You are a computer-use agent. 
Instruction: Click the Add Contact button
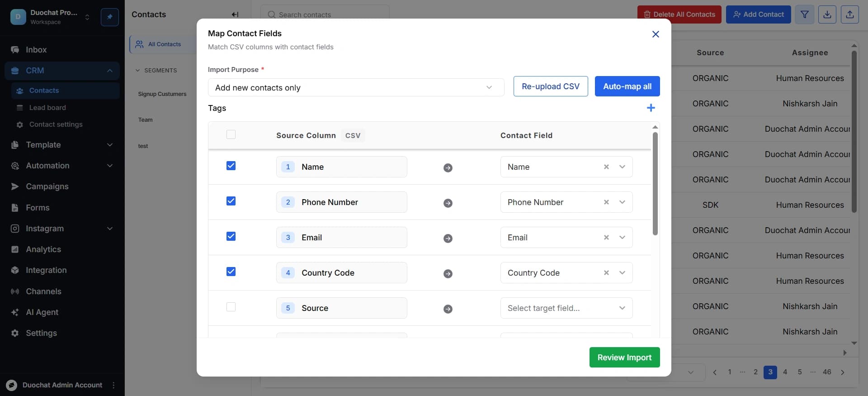[x=759, y=14]
